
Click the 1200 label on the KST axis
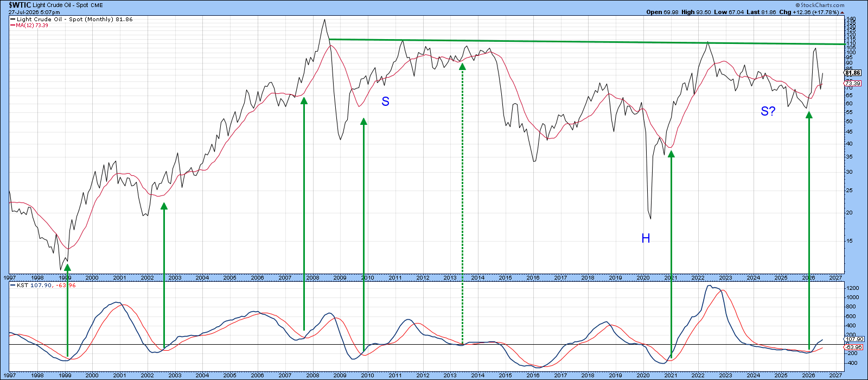click(x=852, y=288)
